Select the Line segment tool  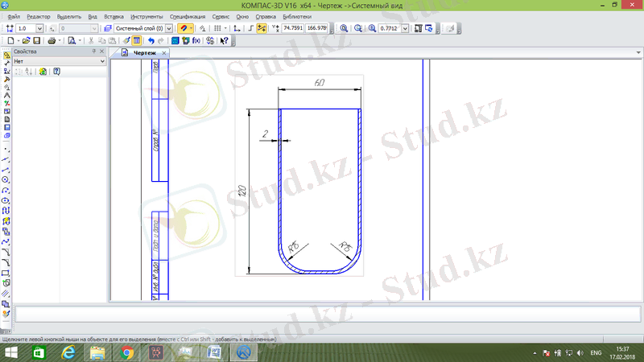[6, 170]
